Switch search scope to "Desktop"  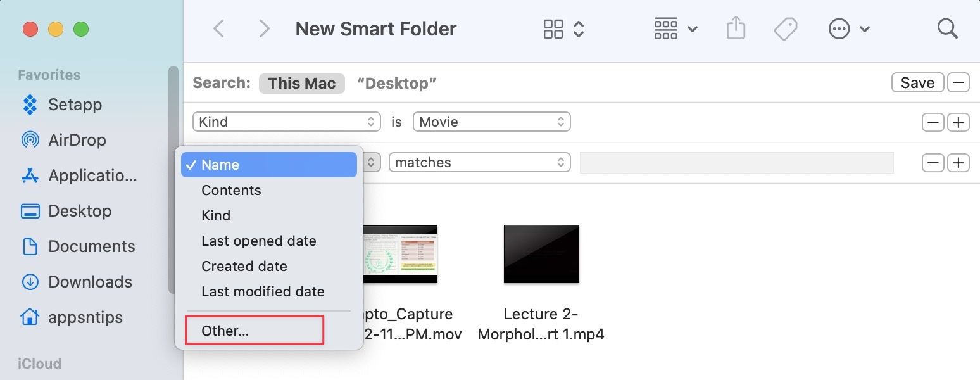[x=396, y=83]
